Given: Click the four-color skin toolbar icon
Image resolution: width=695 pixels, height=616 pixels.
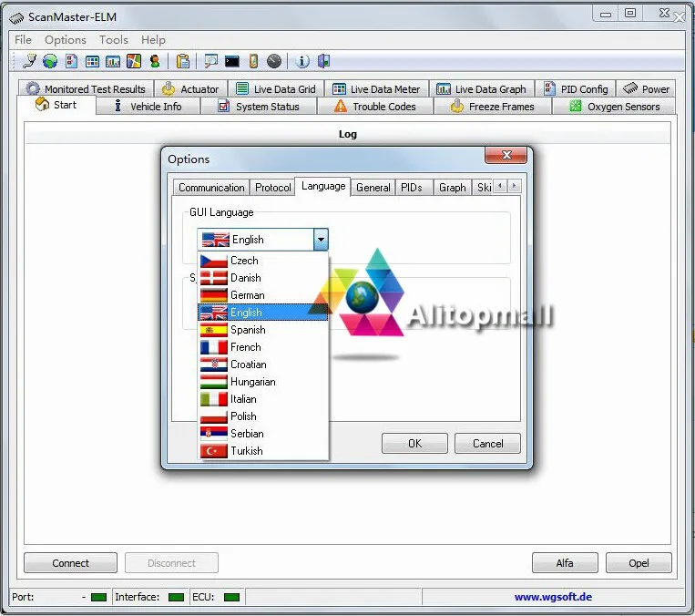Looking at the screenshot, I should click(x=134, y=61).
